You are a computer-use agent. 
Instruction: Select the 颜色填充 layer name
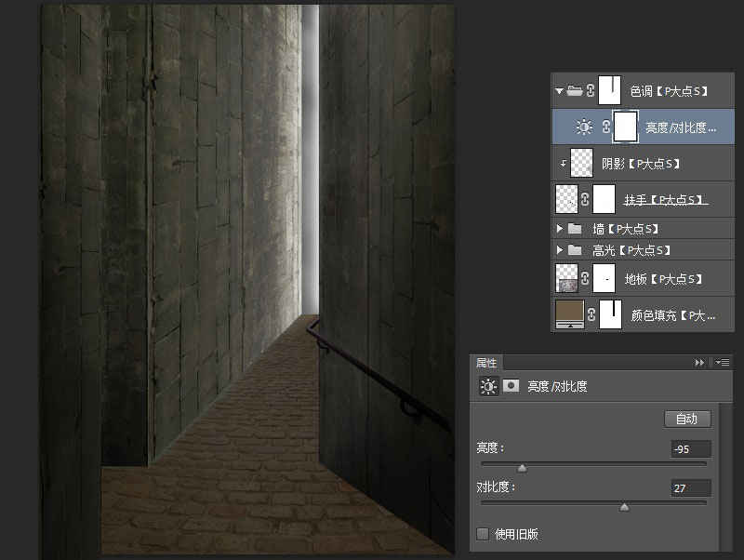pos(672,315)
